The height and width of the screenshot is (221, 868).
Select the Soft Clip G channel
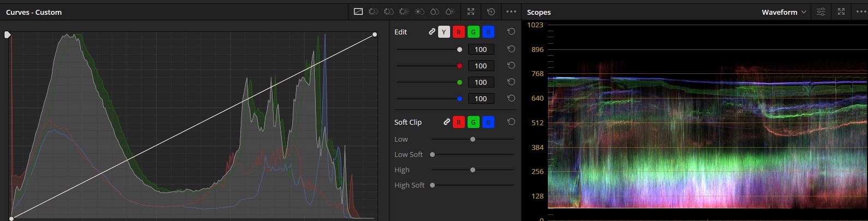pyautogui.click(x=474, y=123)
